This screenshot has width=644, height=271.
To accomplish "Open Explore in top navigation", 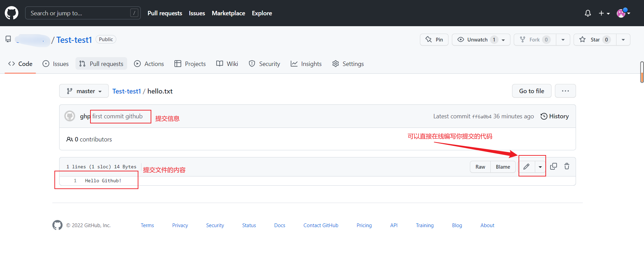I will click(x=262, y=13).
